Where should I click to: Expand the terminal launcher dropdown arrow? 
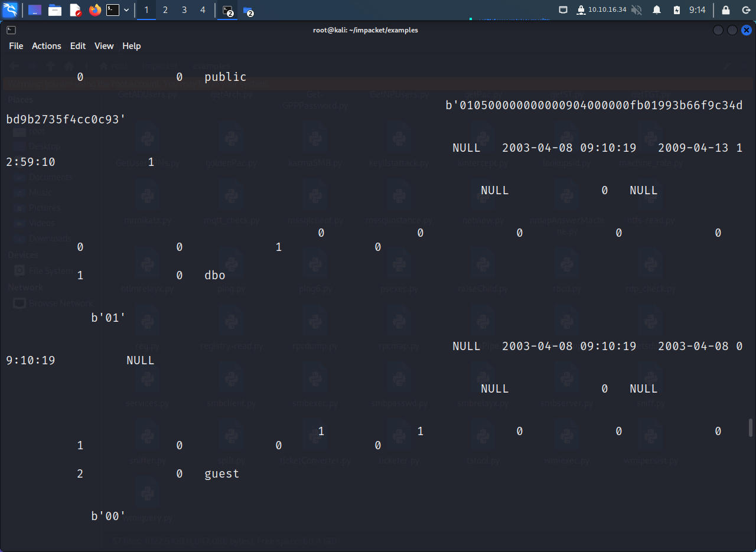126,10
